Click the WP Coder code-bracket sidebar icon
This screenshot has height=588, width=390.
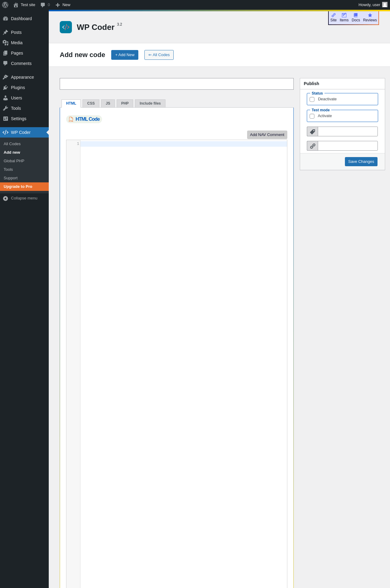tap(5, 132)
